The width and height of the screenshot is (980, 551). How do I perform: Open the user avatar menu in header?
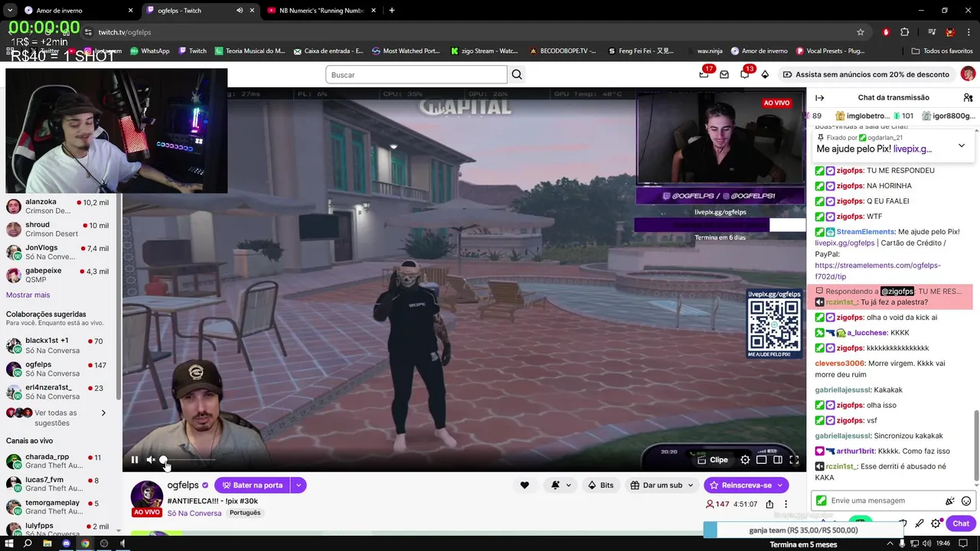(968, 74)
